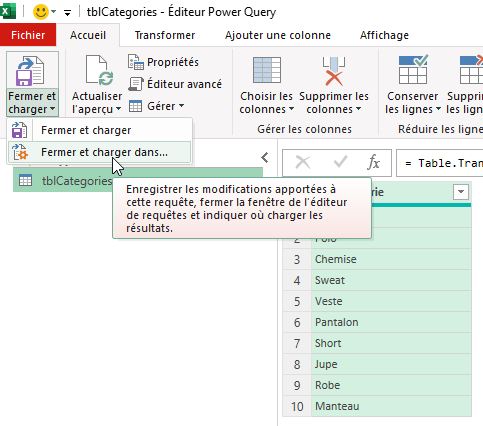Open the Ajouter une colonne tab
Screen dimensions: 483x426
click(x=278, y=35)
